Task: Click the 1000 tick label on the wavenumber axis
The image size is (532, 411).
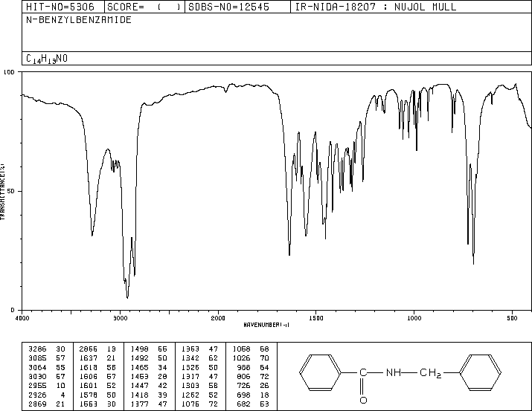Action: click(x=414, y=318)
